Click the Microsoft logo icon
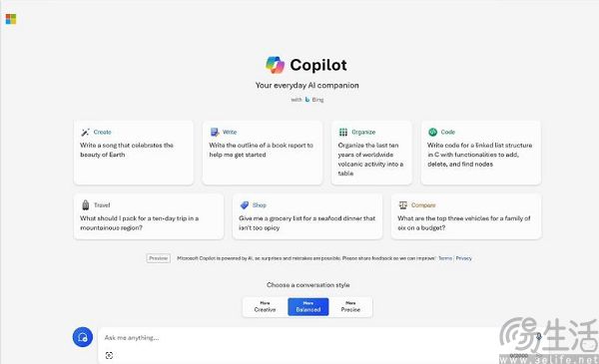The width and height of the screenshot is (599, 364). (11, 19)
